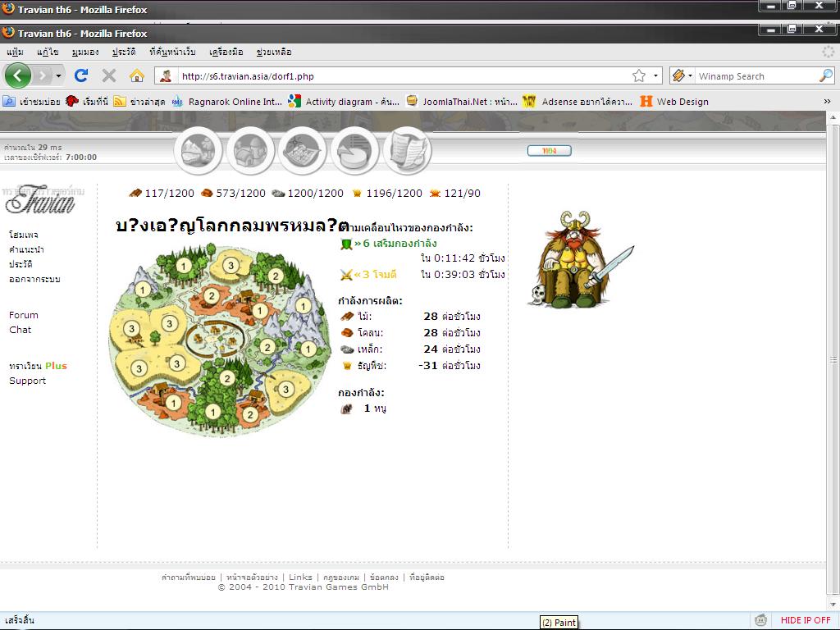840x630 pixels.
Task: Open the search engine selector dropdown
Action: click(682, 76)
